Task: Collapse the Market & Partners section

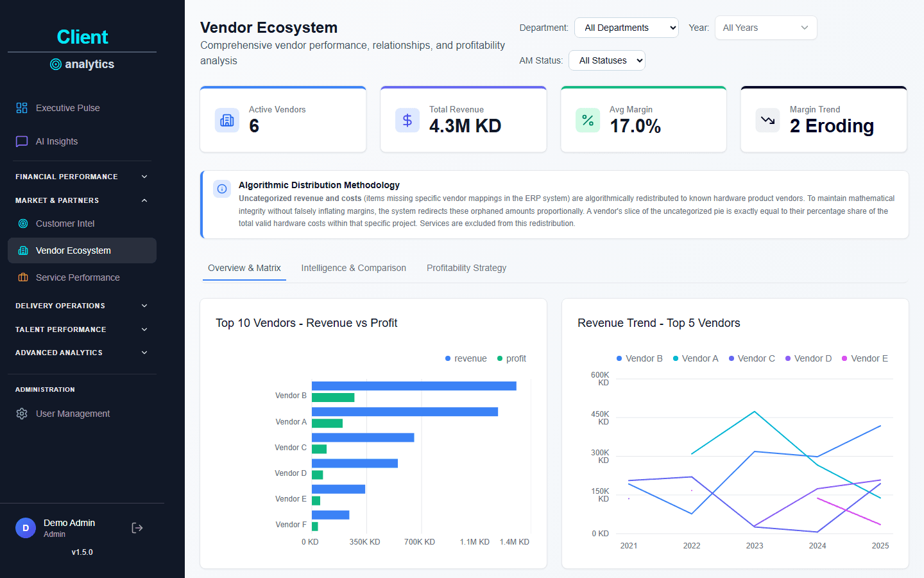Action: [82, 200]
